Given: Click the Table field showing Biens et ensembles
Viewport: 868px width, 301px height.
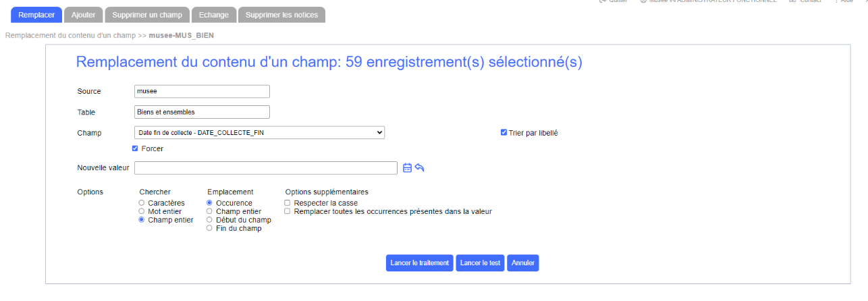Looking at the screenshot, I should point(202,112).
